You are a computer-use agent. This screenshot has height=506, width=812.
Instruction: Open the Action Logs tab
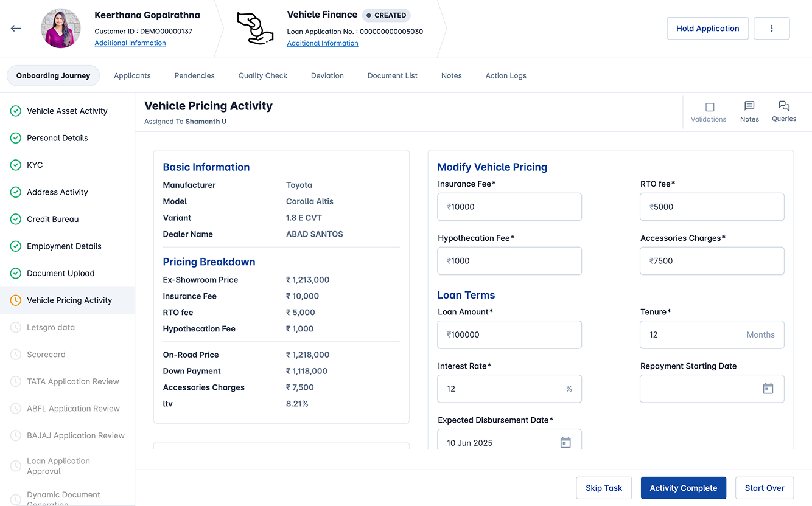(506, 75)
